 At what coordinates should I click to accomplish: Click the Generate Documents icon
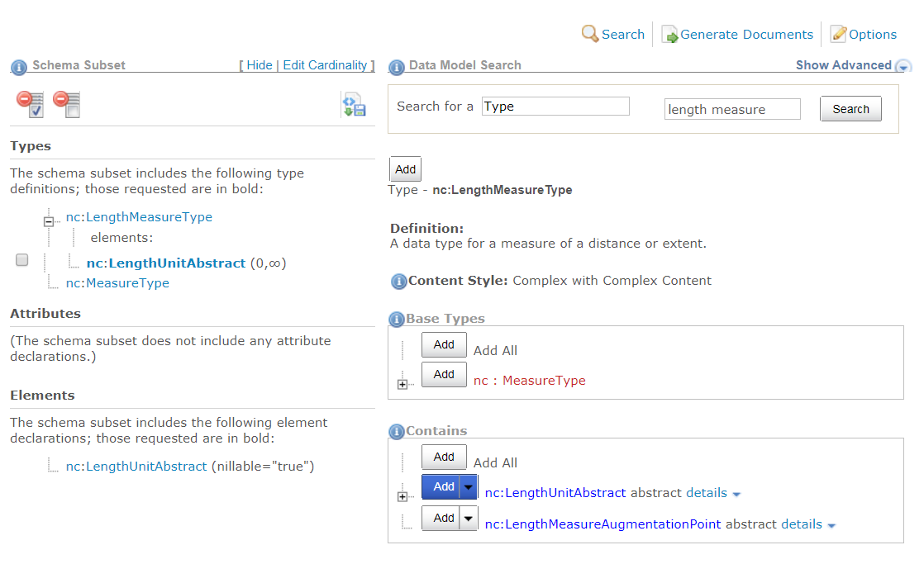click(x=669, y=35)
